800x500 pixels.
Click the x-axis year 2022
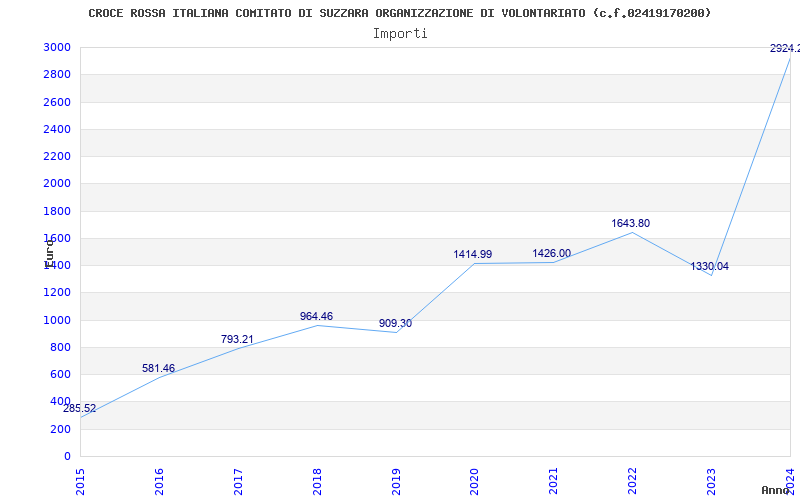click(x=633, y=482)
